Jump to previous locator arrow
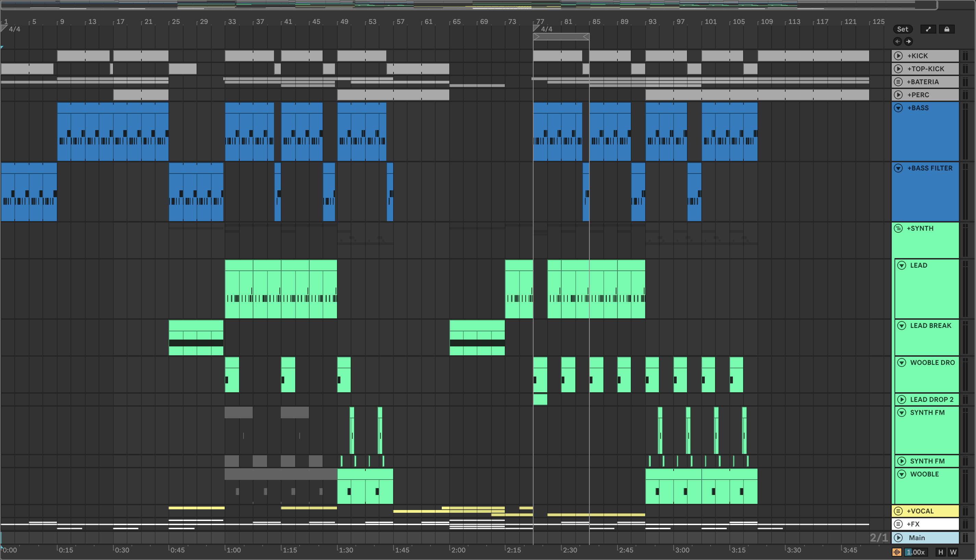 (x=898, y=41)
